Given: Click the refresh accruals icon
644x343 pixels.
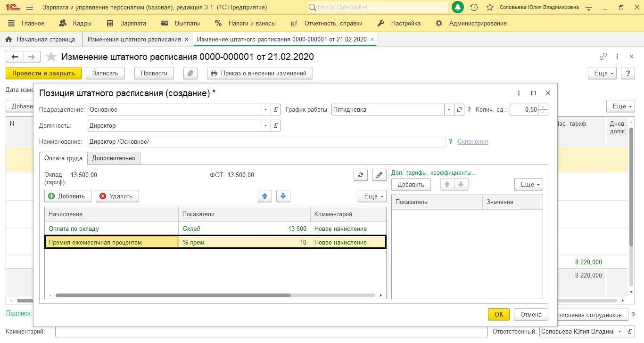Looking at the screenshot, I should [x=360, y=175].
